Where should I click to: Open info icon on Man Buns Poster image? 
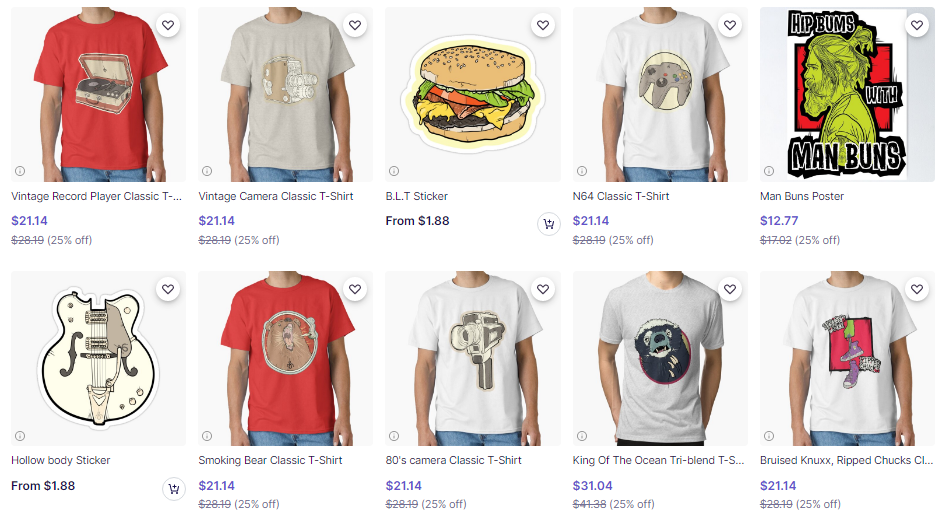click(769, 171)
